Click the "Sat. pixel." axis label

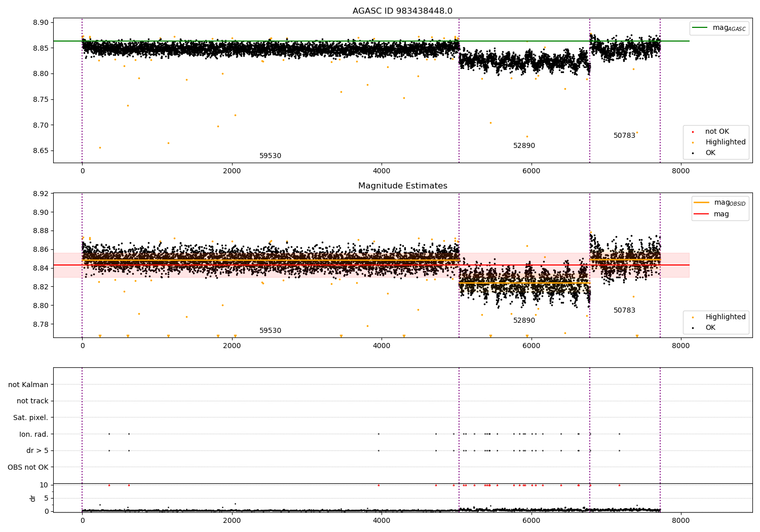pos(30,417)
